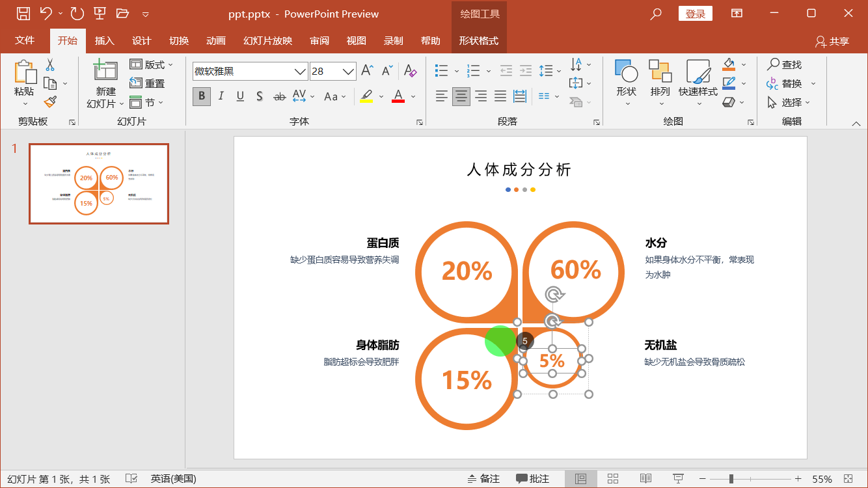This screenshot has width=868, height=488.
Task: Click the Clear All Formatting icon
Action: point(409,70)
